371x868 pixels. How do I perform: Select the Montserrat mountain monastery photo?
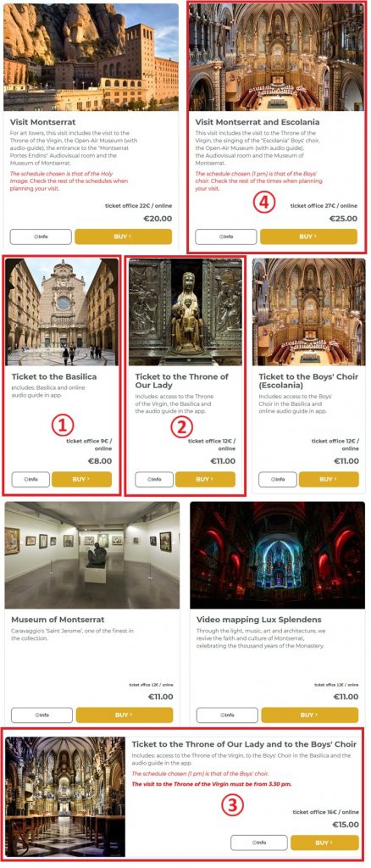[x=91, y=57]
